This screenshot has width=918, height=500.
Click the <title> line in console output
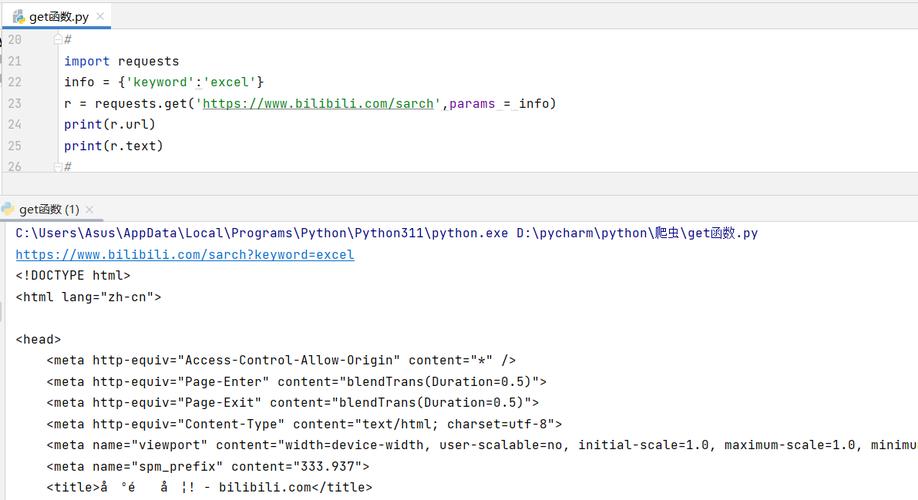(x=209, y=487)
